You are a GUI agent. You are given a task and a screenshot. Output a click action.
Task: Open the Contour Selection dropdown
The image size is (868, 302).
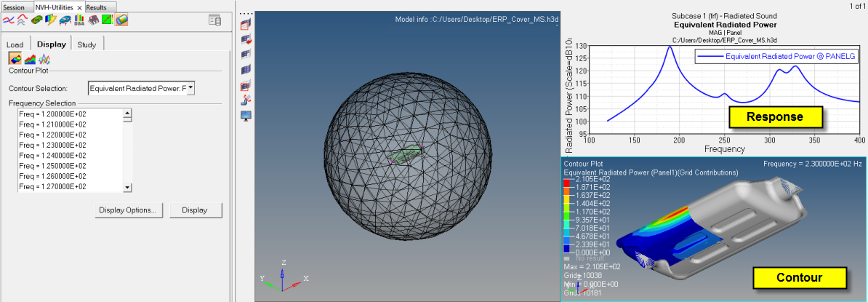coord(190,88)
